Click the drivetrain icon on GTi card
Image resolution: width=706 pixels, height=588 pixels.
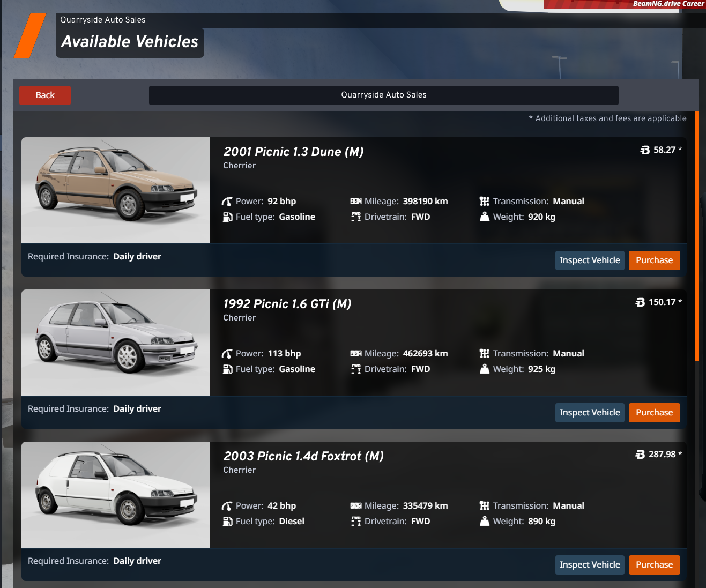(x=356, y=369)
